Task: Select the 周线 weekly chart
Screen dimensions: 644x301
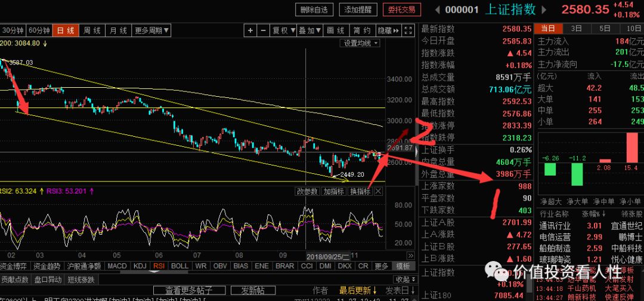Action: pyautogui.click(x=92, y=30)
